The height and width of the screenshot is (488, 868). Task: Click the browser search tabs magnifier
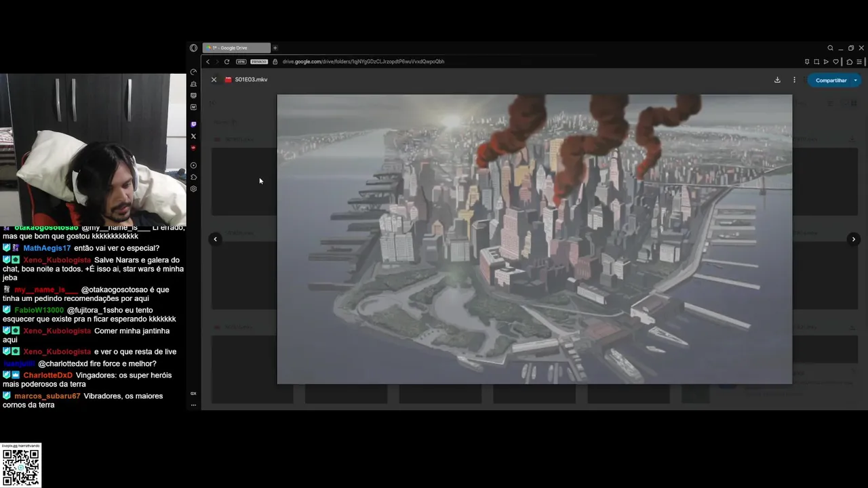click(830, 48)
